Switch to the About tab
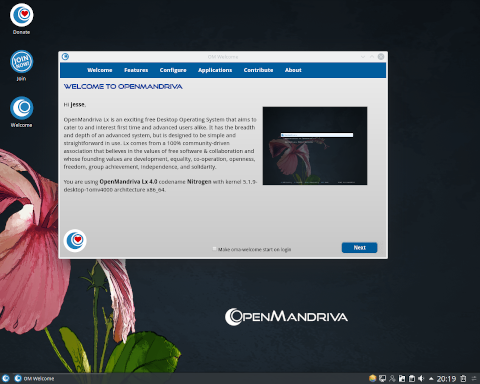This screenshot has height=384, width=480. pyautogui.click(x=293, y=70)
